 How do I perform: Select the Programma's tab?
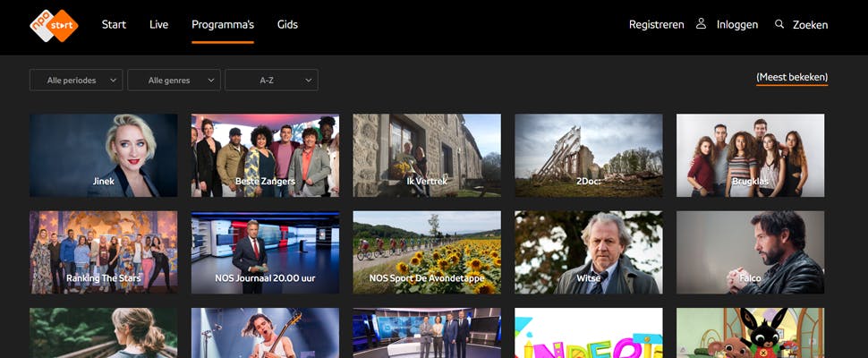(223, 24)
